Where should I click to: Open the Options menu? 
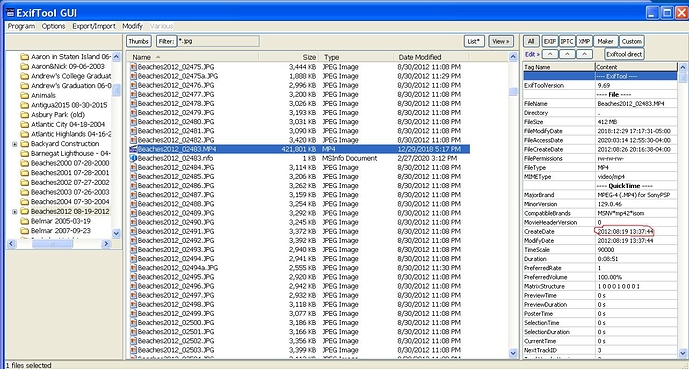pos(54,26)
